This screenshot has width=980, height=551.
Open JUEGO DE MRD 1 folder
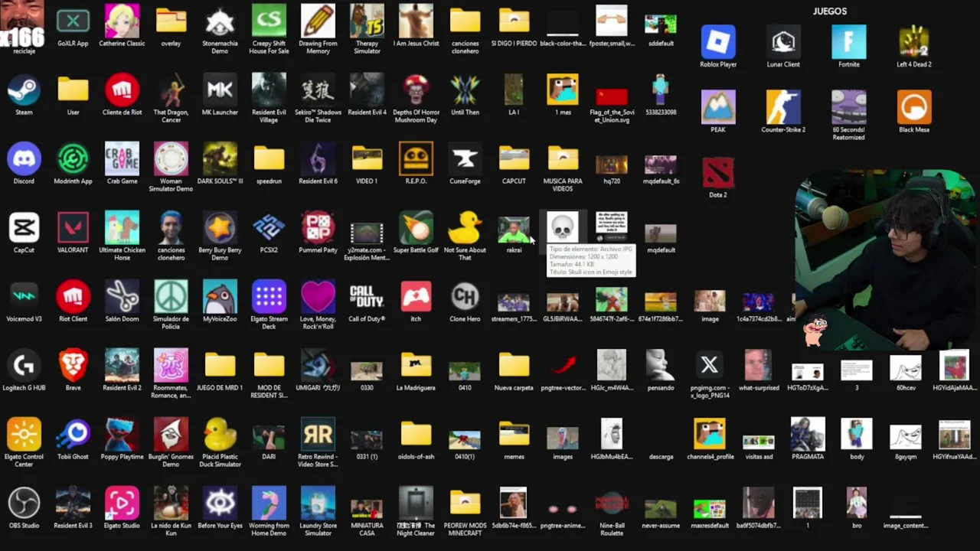pyautogui.click(x=220, y=366)
